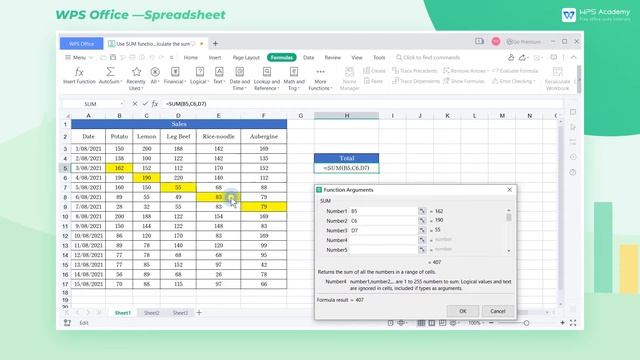The image size is (640, 360).
Task: Open the Insert Function dialog from ribbon
Action: tap(79, 76)
